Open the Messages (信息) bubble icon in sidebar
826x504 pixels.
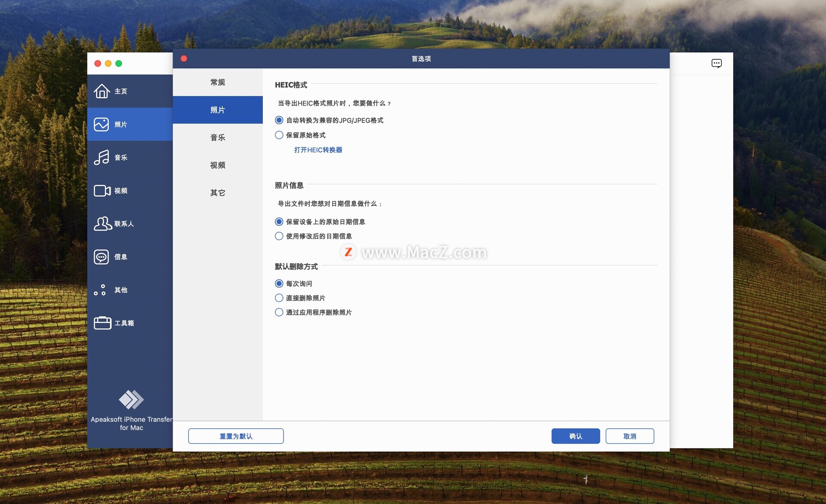tap(102, 257)
